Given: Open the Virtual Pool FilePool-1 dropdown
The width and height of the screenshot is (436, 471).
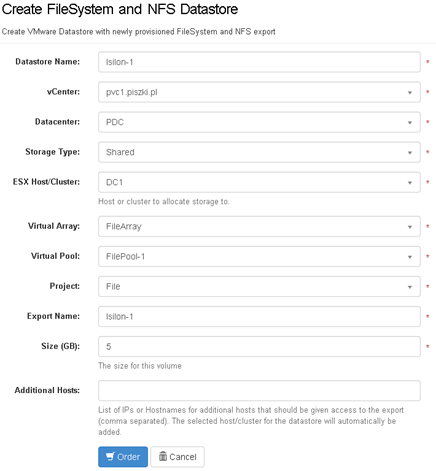Looking at the screenshot, I should tap(259, 257).
